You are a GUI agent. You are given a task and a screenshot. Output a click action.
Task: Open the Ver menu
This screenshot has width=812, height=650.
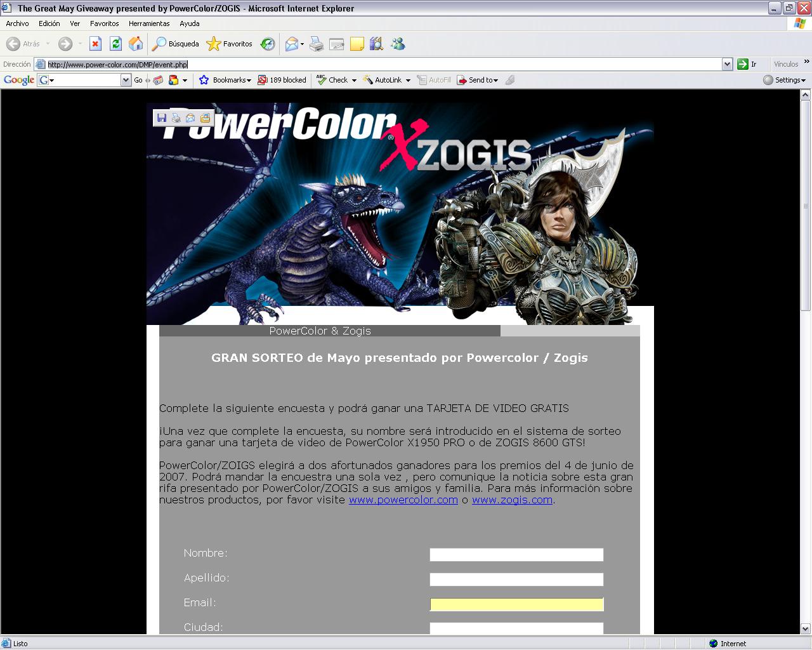pos(75,23)
